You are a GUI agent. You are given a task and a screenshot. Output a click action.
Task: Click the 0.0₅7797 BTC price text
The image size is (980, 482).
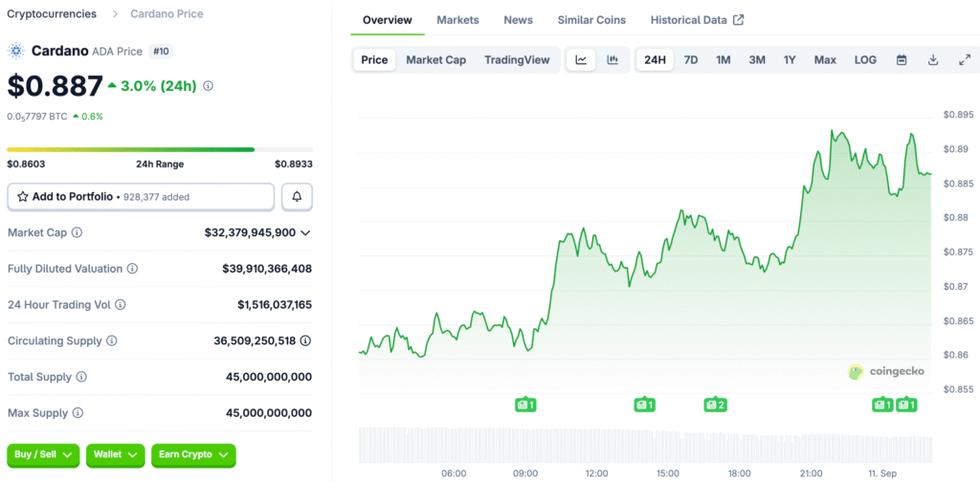point(37,117)
